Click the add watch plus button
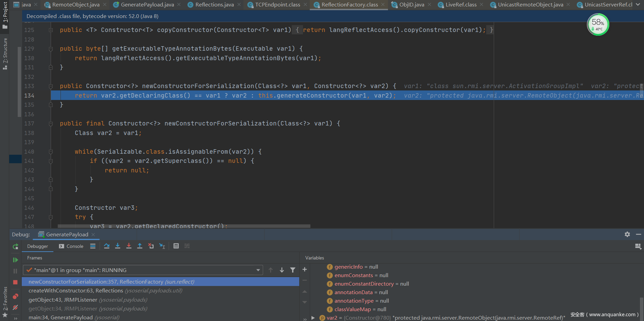 pos(305,269)
